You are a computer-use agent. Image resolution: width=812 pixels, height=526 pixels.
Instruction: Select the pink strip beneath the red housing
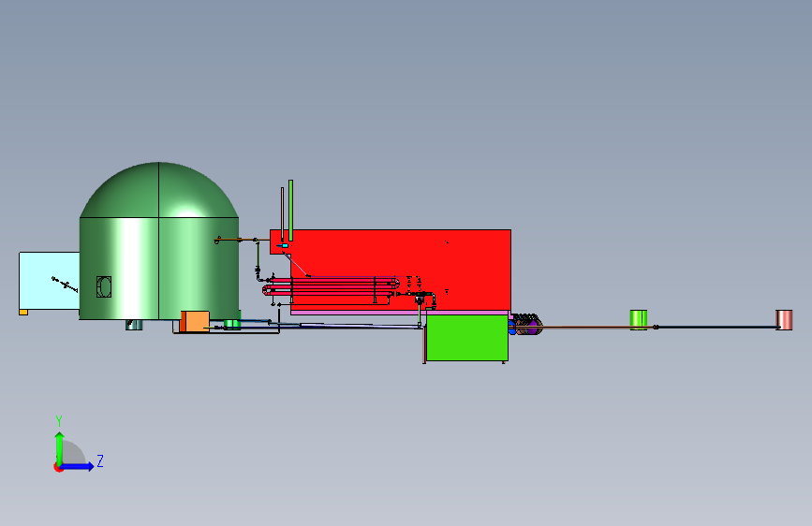[x=400, y=313]
